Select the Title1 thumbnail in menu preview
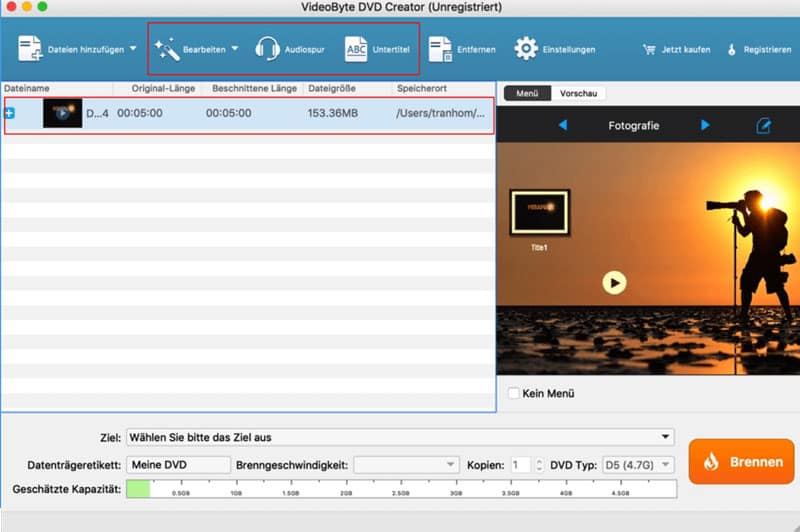This screenshot has height=532, width=800. coord(540,212)
